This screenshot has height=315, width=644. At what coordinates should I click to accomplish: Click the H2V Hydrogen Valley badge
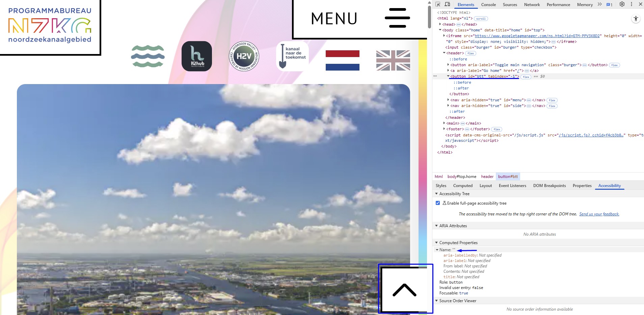point(244,56)
